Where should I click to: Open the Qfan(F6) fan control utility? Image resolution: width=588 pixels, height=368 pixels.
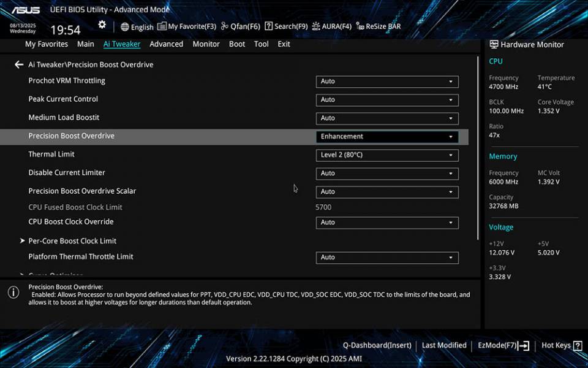click(x=242, y=26)
